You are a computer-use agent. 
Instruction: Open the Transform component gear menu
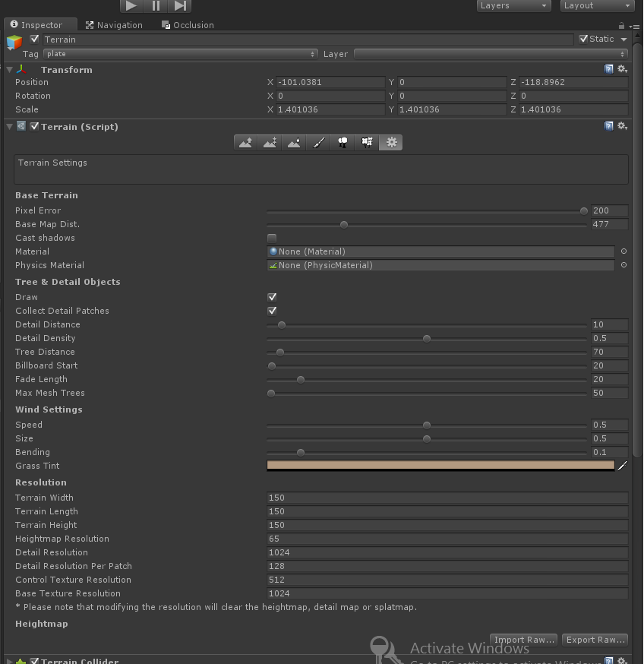tap(622, 69)
